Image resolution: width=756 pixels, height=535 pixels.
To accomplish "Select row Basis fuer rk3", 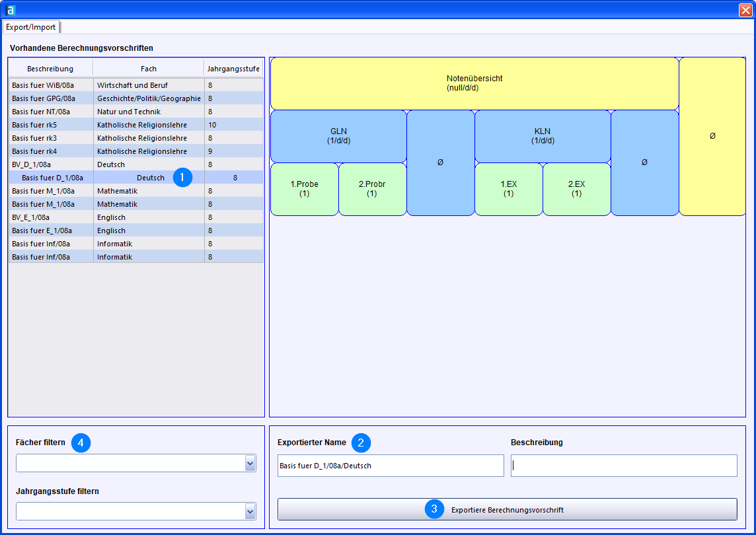I will tap(136, 138).
